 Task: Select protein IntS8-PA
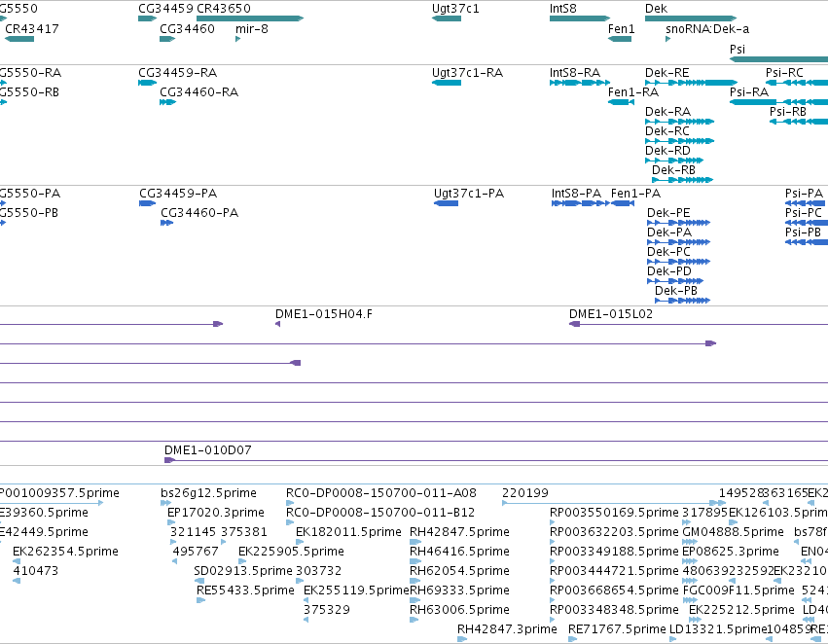coord(580,203)
